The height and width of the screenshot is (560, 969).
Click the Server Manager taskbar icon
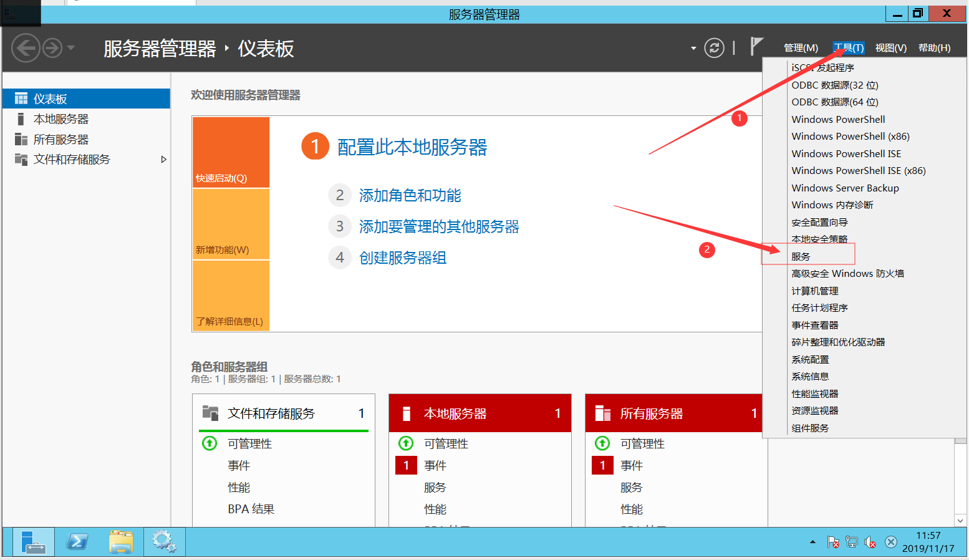tap(33, 541)
